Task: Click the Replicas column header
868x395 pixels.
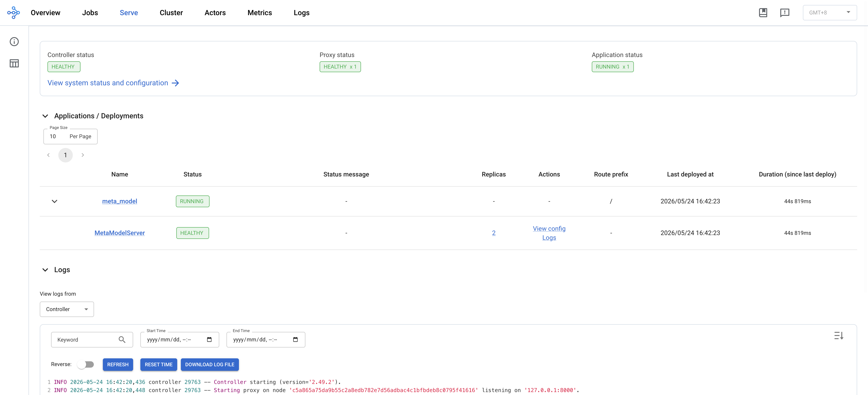Action: pyautogui.click(x=494, y=174)
